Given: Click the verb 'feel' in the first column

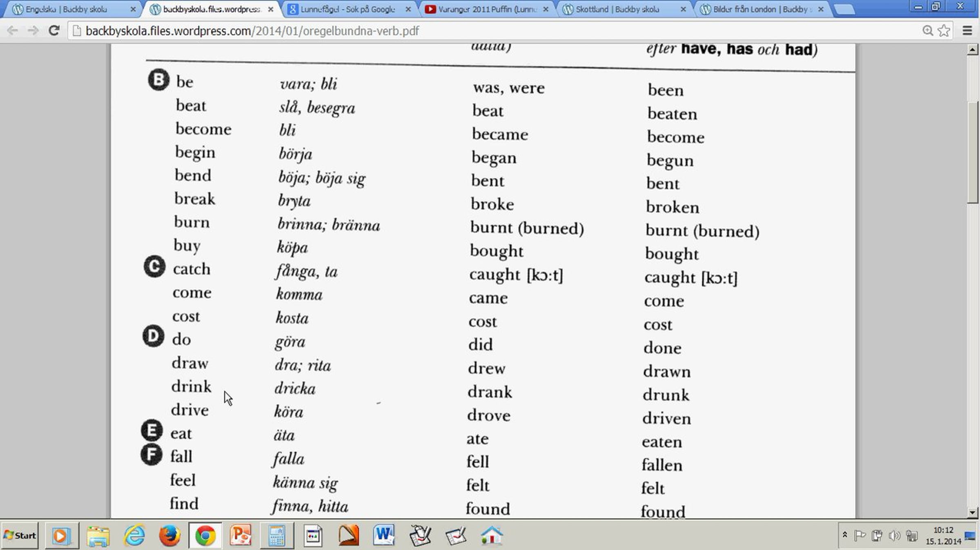Looking at the screenshot, I should pyautogui.click(x=183, y=480).
